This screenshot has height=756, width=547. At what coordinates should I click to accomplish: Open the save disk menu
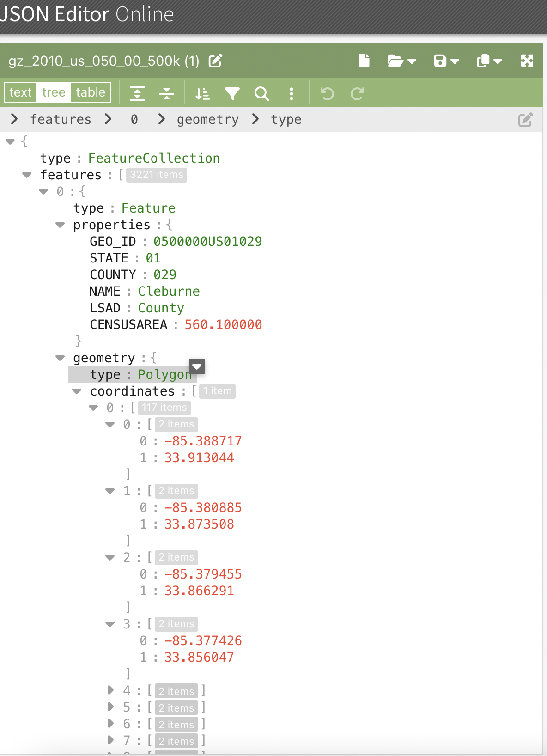point(446,61)
